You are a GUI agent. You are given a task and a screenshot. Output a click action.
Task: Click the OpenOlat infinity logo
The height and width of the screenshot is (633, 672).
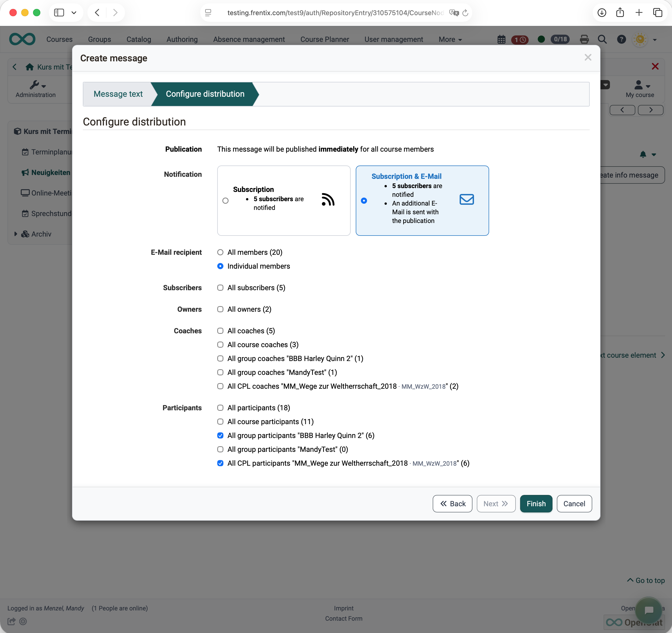22,39
